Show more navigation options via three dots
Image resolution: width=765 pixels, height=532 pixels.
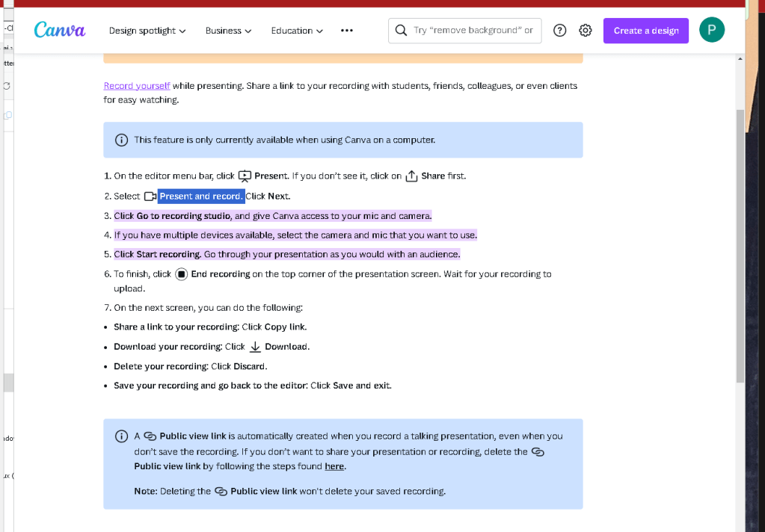(x=347, y=30)
